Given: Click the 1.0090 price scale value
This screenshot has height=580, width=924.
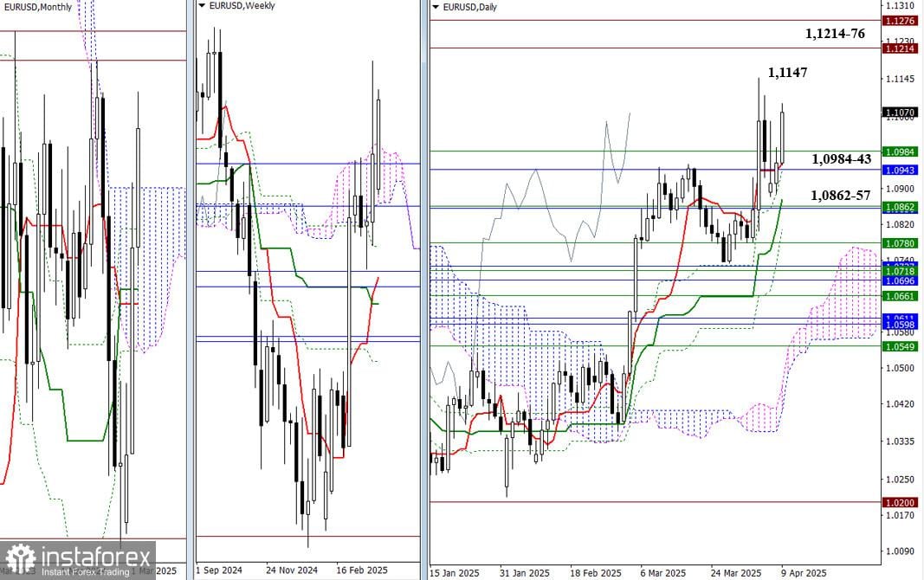Looking at the screenshot, I should (x=900, y=551).
